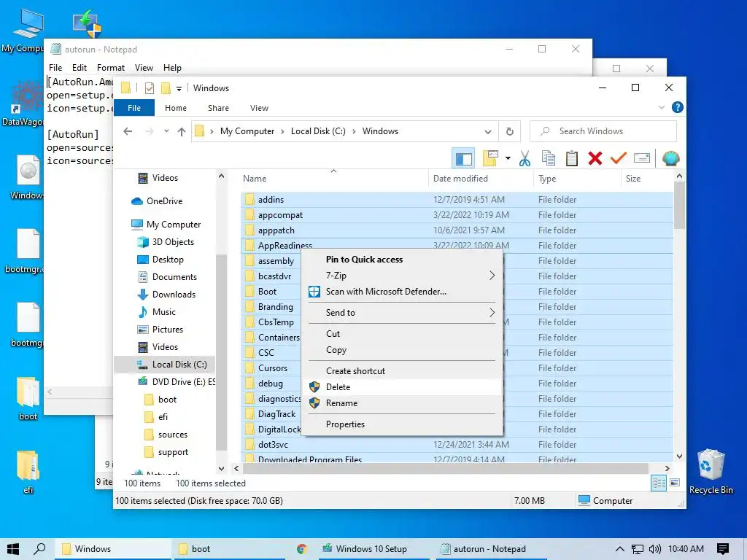Go back with the left arrow
The height and width of the screenshot is (560, 747).
point(128,131)
